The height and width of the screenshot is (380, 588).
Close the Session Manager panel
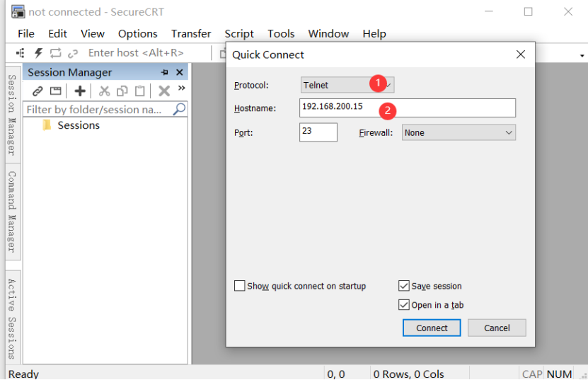[x=180, y=72]
